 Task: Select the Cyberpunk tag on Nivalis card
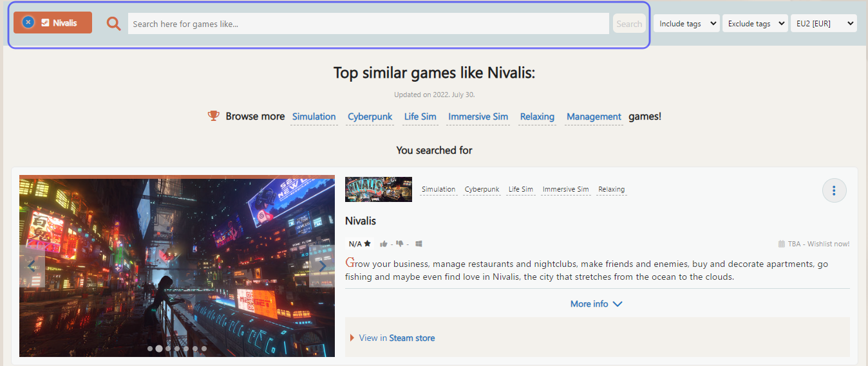tap(482, 189)
